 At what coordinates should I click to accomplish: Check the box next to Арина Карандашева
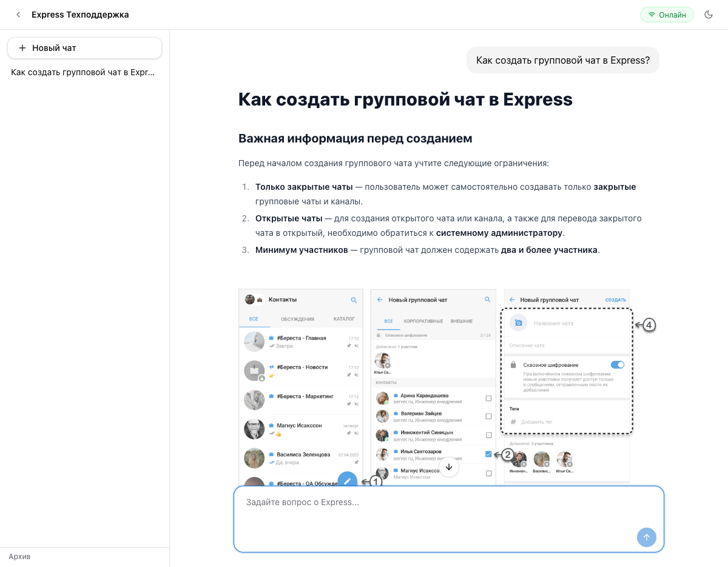pyautogui.click(x=488, y=398)
